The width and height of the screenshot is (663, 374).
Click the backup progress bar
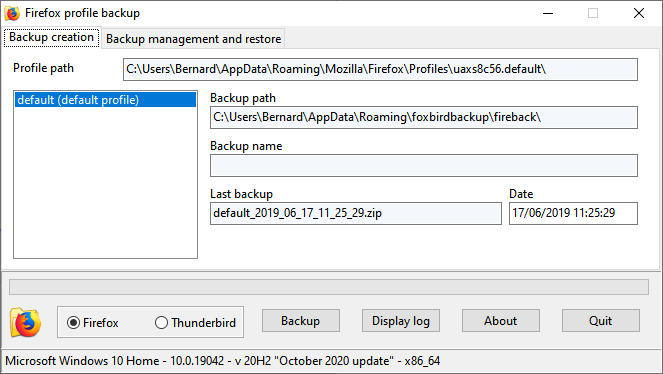click(329, 287)
